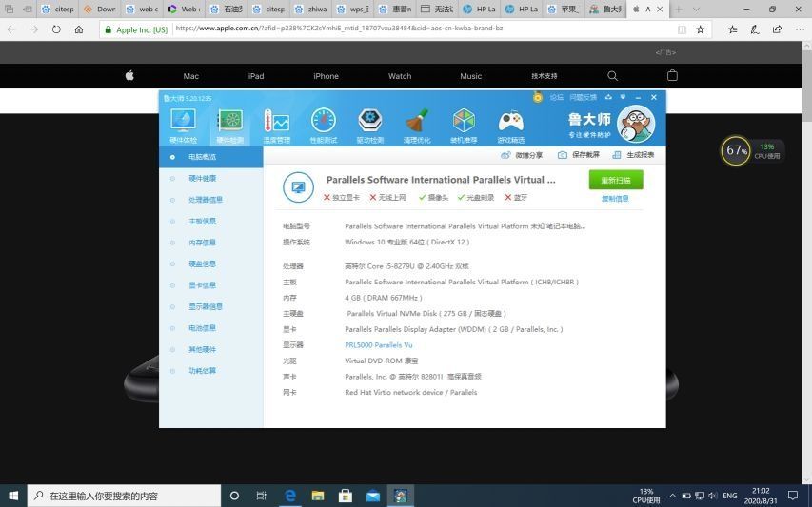Share to Weibo via 微博分享
812x507 pixels.
[x=522, y=155]
